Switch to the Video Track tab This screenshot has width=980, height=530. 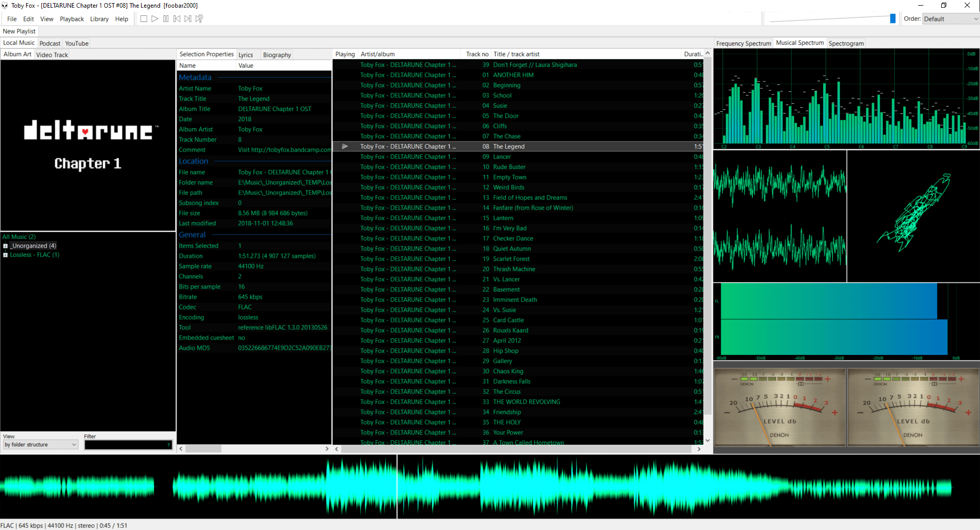coord(52,55)
